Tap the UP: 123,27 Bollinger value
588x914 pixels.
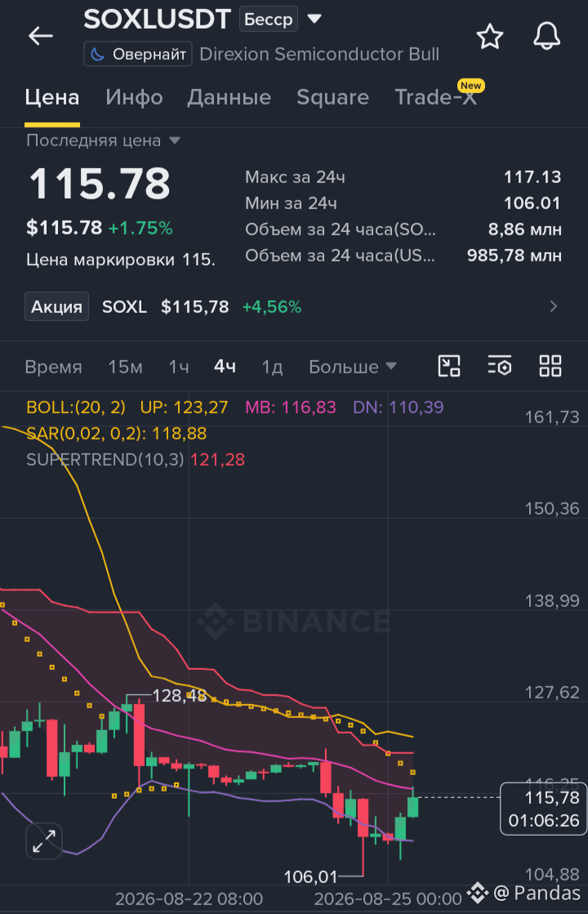(184, 408)
